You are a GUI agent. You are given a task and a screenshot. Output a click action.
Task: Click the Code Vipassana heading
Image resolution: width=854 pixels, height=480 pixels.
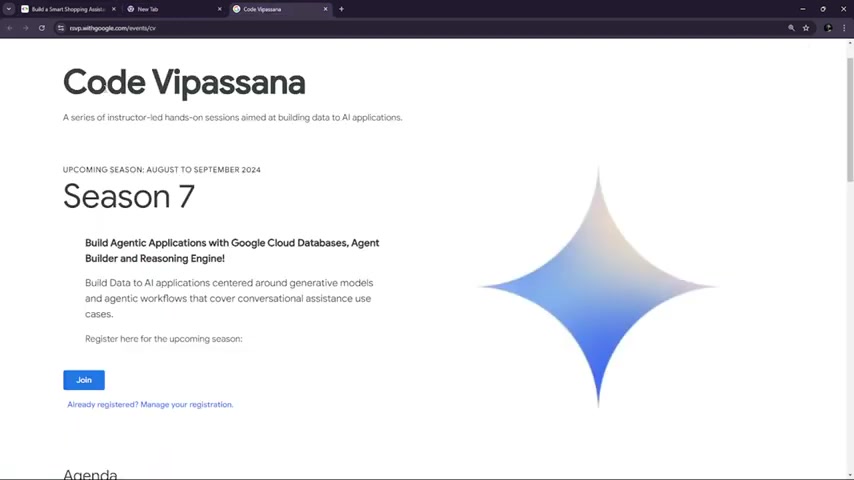[184, 83]
